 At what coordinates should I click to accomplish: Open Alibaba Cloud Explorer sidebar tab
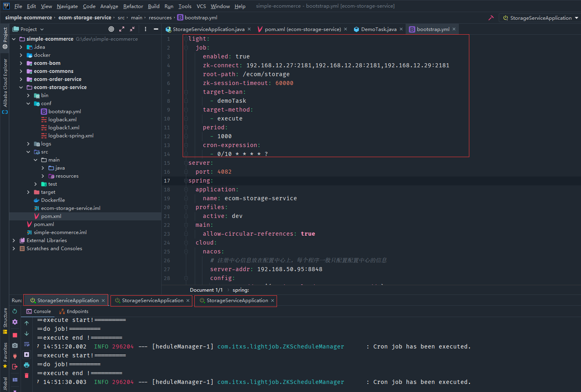coord(5,86)
